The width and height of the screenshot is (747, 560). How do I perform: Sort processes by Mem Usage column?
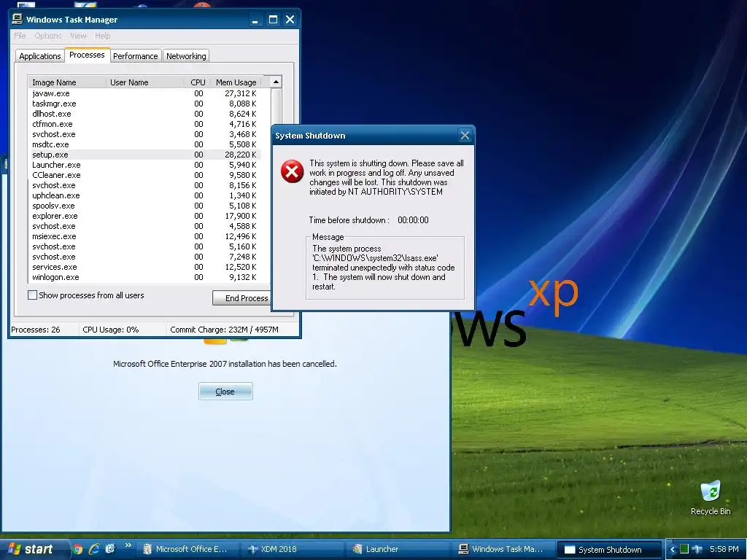[x=236, y=82]
